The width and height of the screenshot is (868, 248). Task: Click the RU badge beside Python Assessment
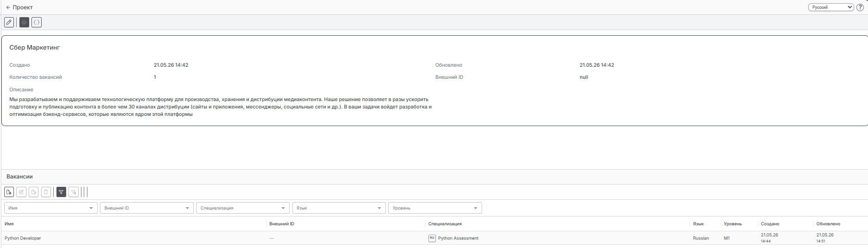click(432, 238)
